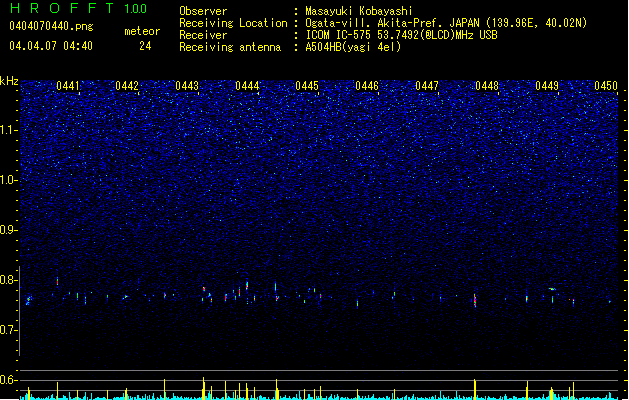Click the 0.7 kHz axis label
629x400 pixels.
coord(8,330)
